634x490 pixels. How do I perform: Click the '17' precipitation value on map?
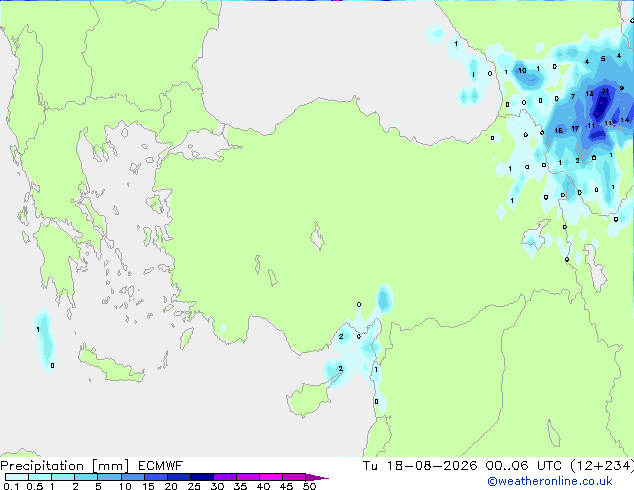(x=575, y=129)
